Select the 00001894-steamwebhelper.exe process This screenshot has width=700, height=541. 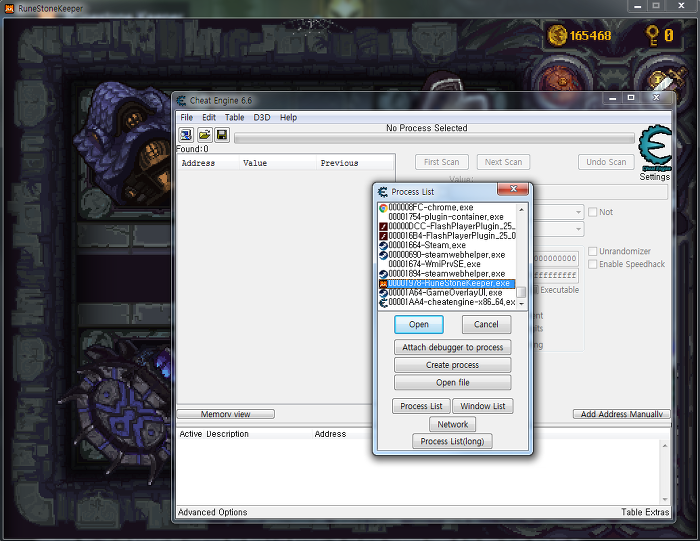[x=447, y=274]
